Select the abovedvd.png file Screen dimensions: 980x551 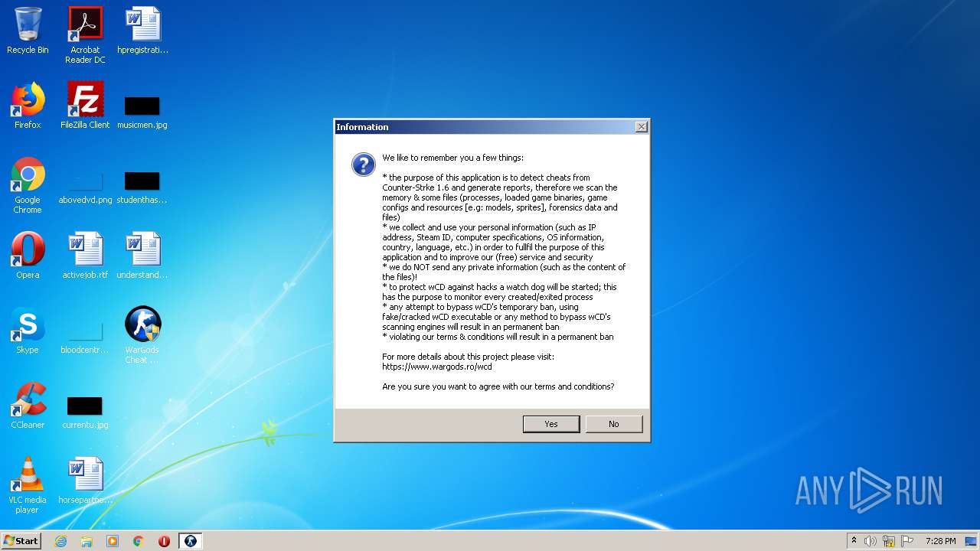pos(85,187)
